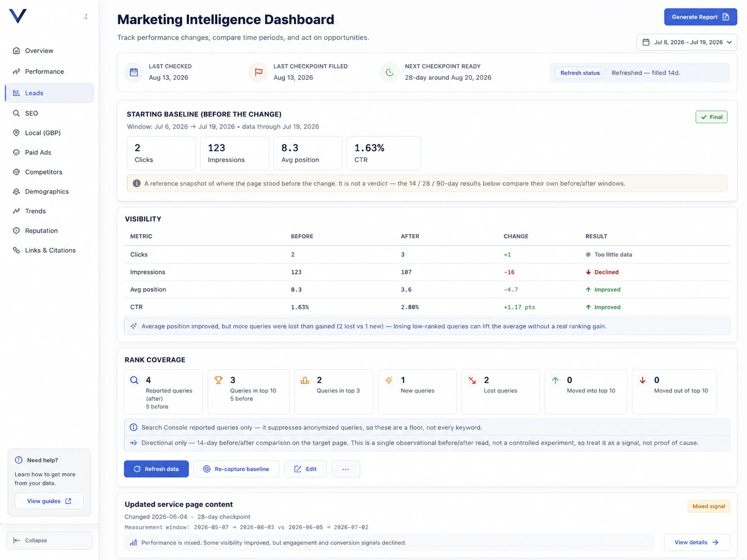Click the Impressions baseline card

coord(235,153)
